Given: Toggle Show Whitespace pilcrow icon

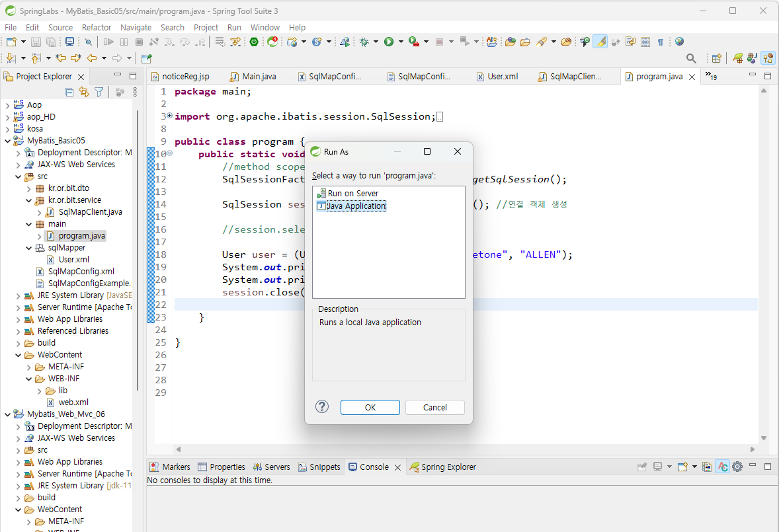Looking at the screenshot, I should tap(660, 42).
